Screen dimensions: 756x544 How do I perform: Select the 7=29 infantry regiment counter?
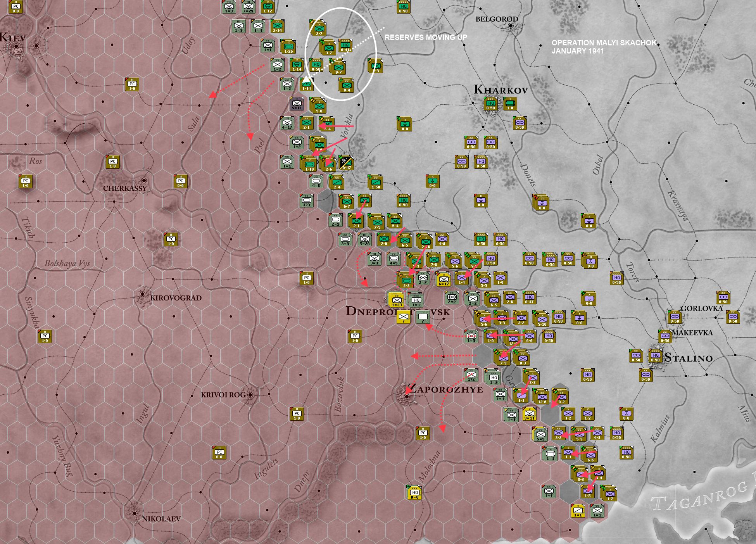point(248,7)
